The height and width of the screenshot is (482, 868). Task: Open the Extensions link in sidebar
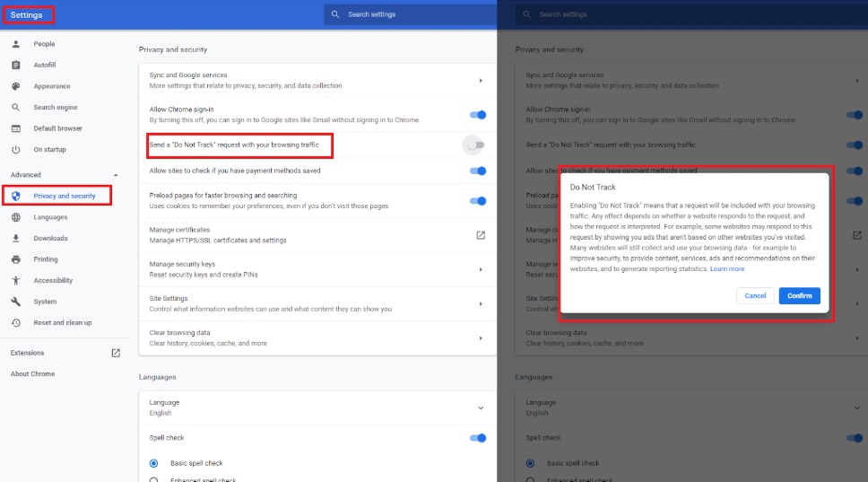27,353
